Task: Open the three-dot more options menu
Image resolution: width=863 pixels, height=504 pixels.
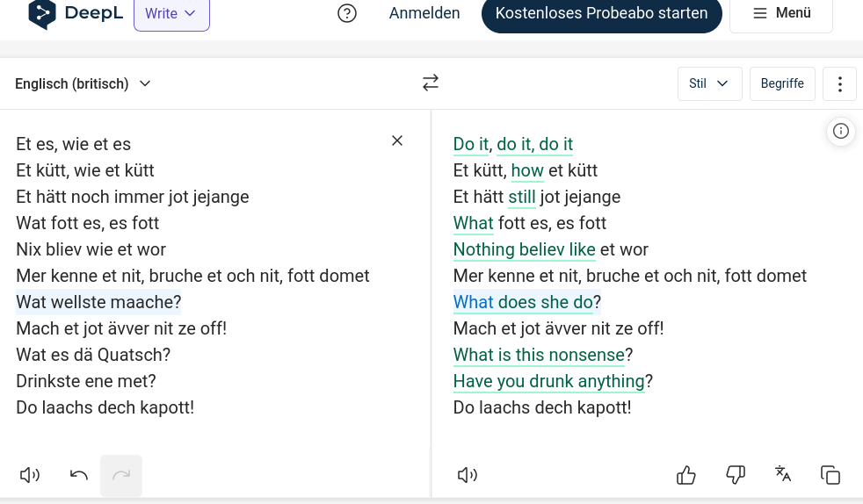Action: [x=840, y=84]
